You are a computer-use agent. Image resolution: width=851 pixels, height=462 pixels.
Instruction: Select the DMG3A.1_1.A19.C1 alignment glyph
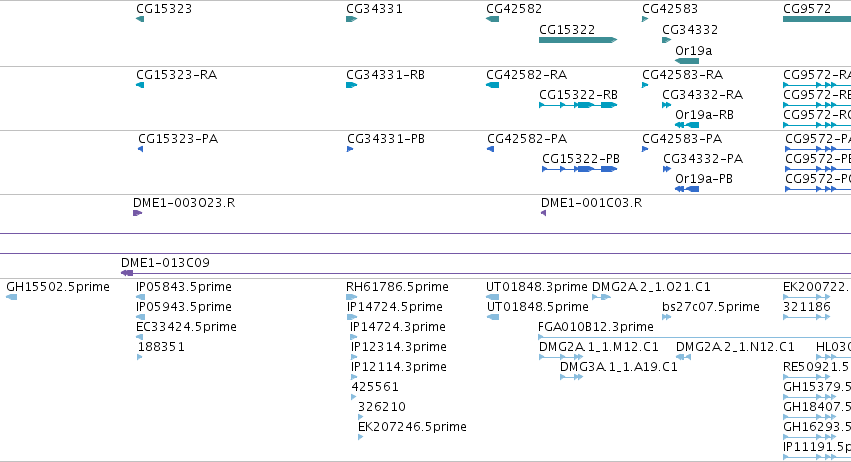coord(571,377)
